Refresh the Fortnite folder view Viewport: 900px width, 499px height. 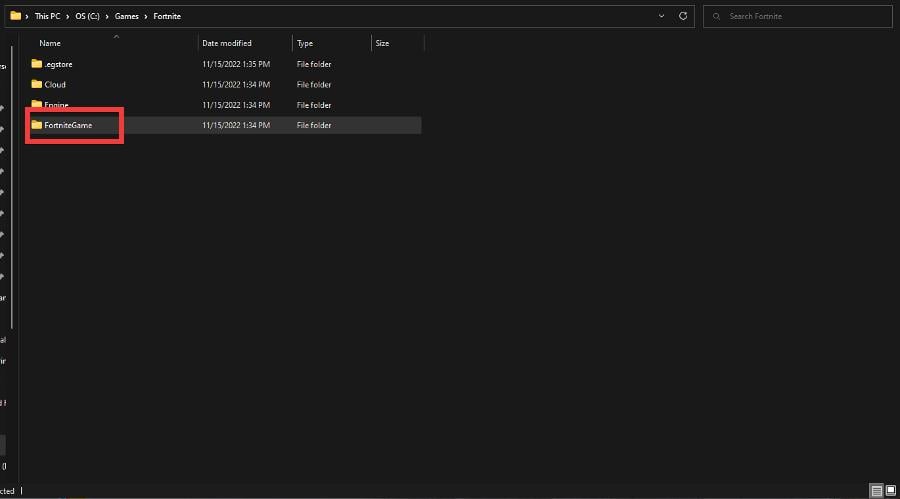(x=683, y=16)
